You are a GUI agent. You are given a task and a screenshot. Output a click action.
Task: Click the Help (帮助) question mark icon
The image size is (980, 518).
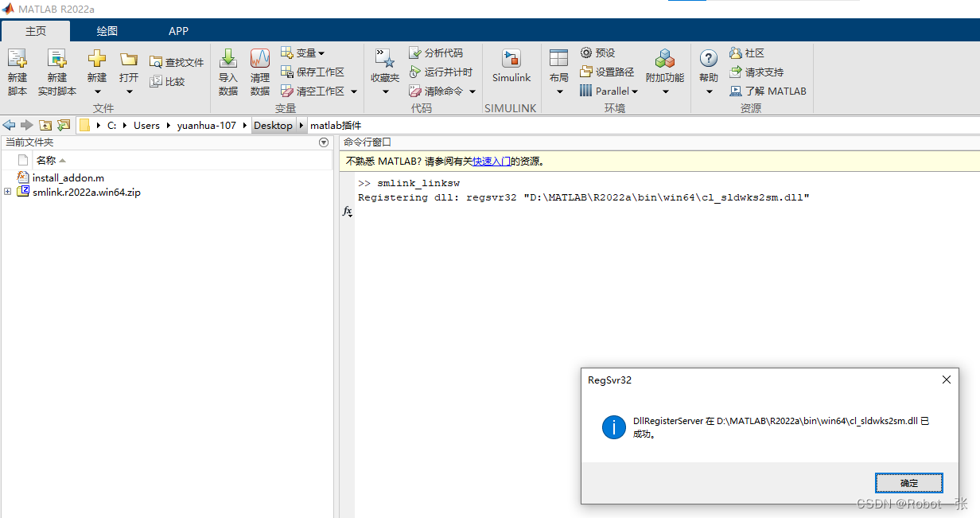tap(709, 59)
